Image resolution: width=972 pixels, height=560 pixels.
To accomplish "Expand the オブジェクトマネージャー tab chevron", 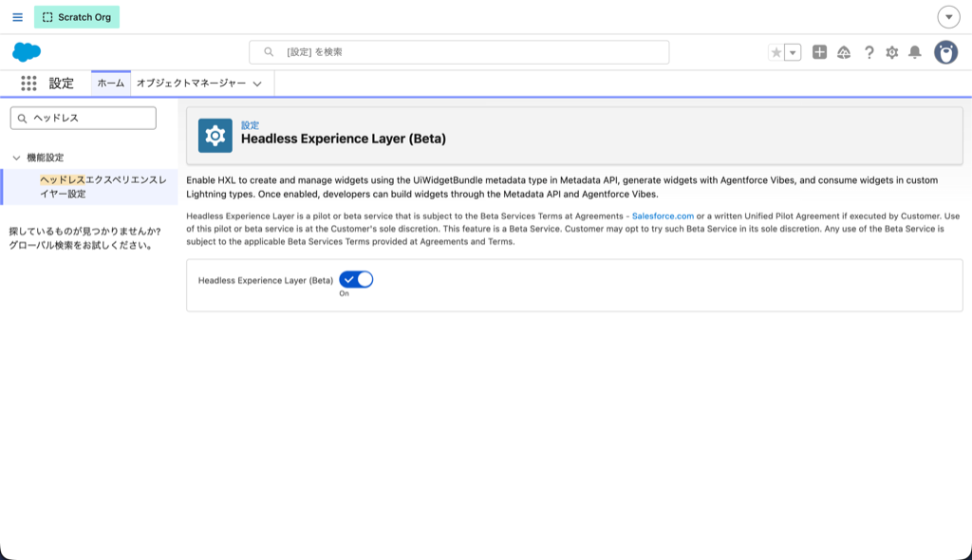I will pos(257,84).
